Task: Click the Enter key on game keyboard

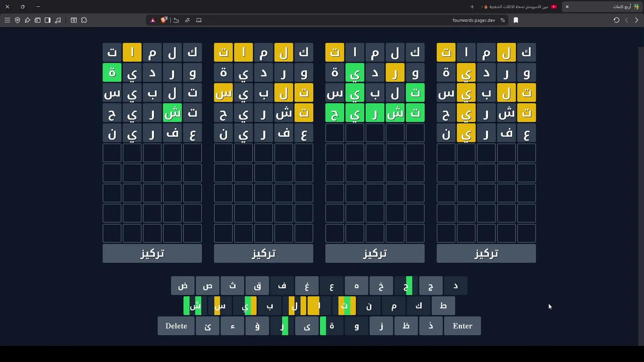Action: [x=462, y=326]
